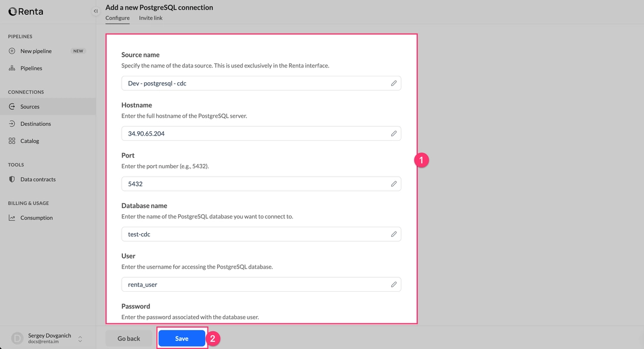Switch to the Invite link tab

point(150,18)
